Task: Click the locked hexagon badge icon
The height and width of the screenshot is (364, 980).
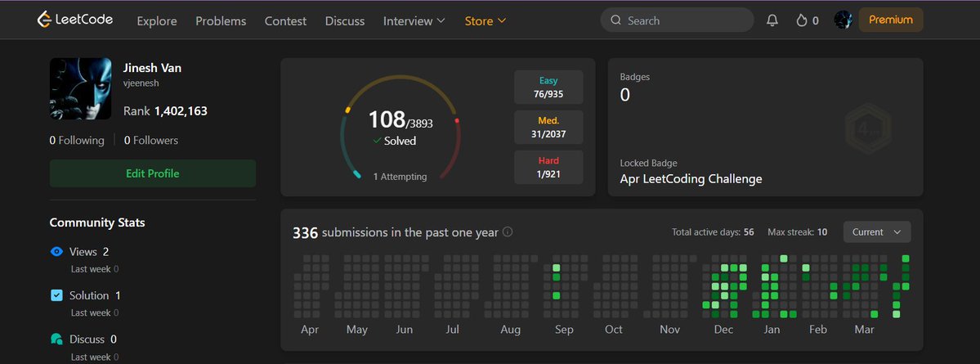Action: 866,130
